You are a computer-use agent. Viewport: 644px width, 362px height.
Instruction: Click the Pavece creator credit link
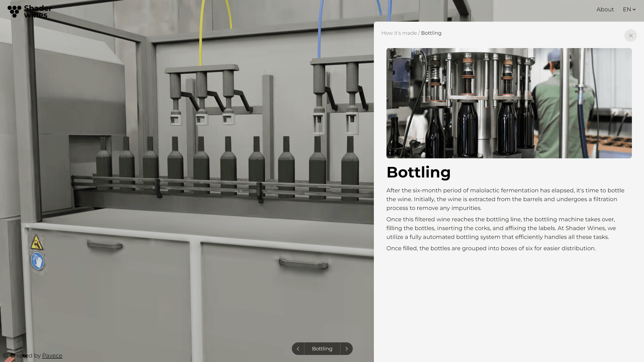pyautogui.click(x=52, y=355)
